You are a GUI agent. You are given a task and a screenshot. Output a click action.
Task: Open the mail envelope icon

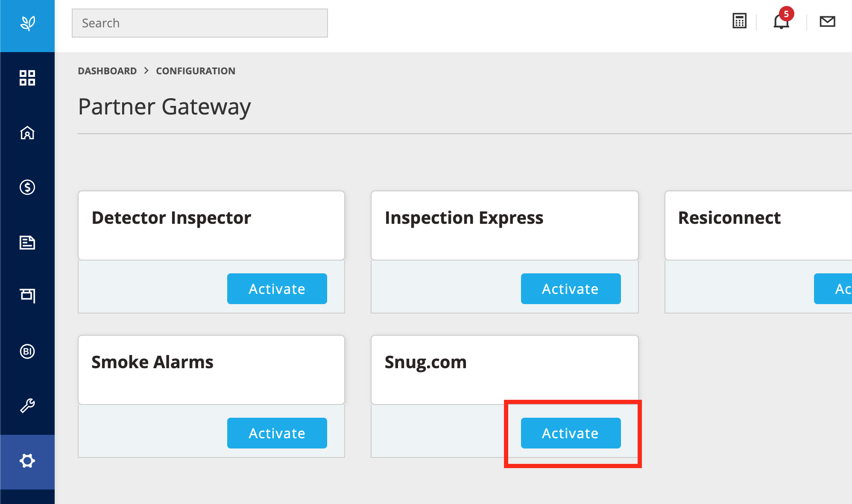827,21
